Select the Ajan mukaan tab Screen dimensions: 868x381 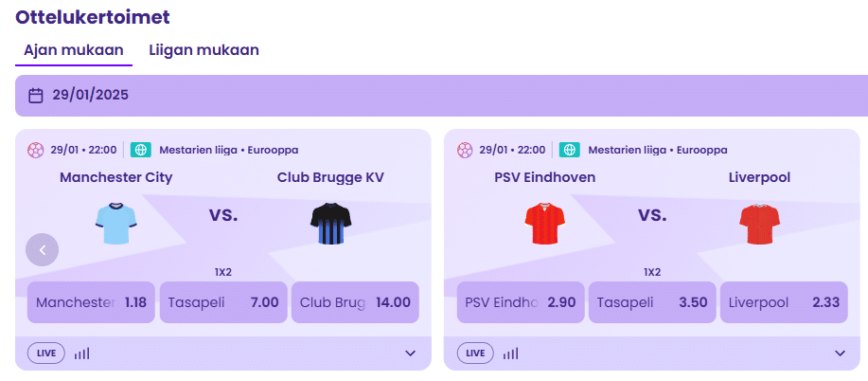pos(74,50)
